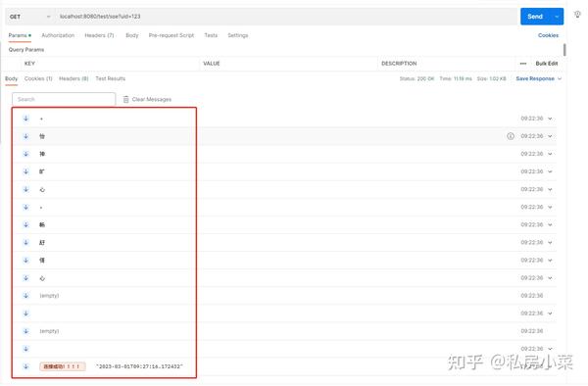Open the Cookies link
This screenshot has height=386, width=588.
(548, 35)
